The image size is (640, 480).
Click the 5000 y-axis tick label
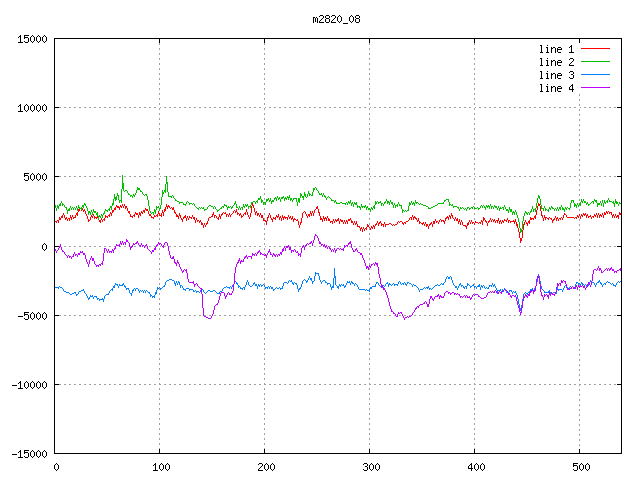[35, 177]
